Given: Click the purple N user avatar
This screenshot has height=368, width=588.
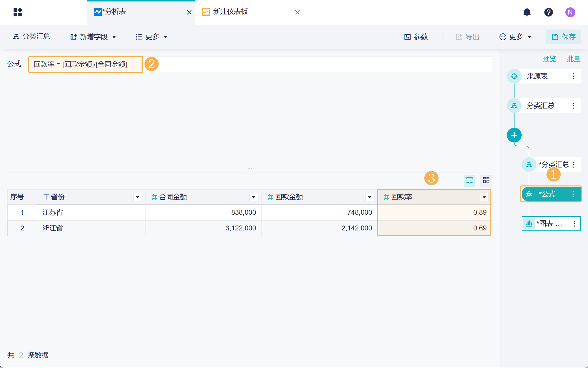Looking at the screenshot, I should (x=570, y=12).
